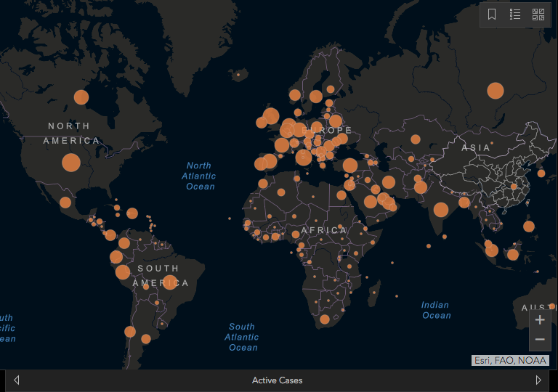
Task: Open the bookmarks icon
Action: (492, 15)
